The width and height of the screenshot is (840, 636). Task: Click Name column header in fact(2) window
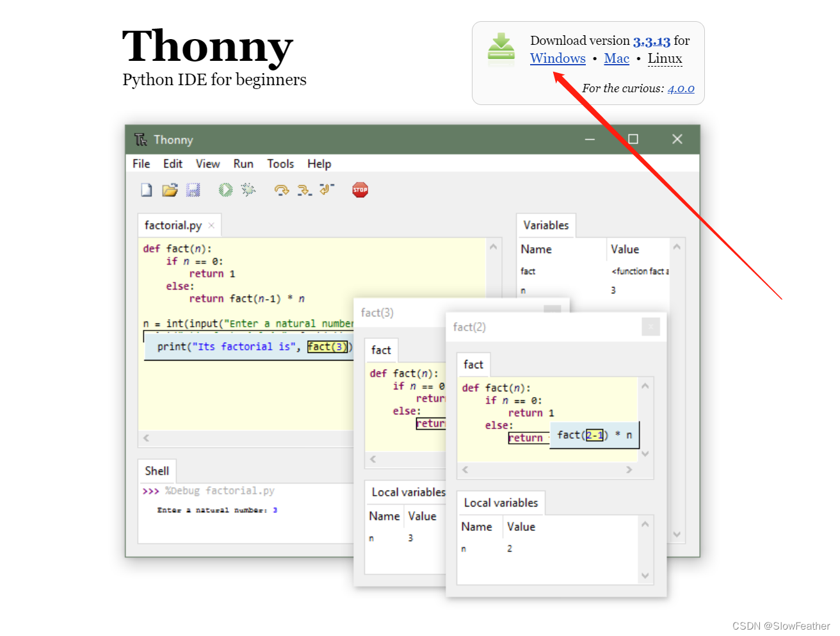(x=477, y=526)
